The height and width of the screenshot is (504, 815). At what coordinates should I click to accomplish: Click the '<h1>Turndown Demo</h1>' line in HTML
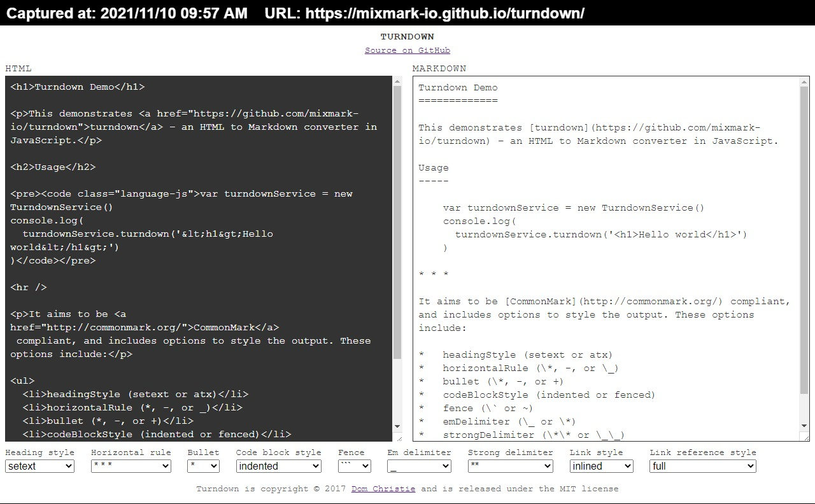(x=78, y=87)
